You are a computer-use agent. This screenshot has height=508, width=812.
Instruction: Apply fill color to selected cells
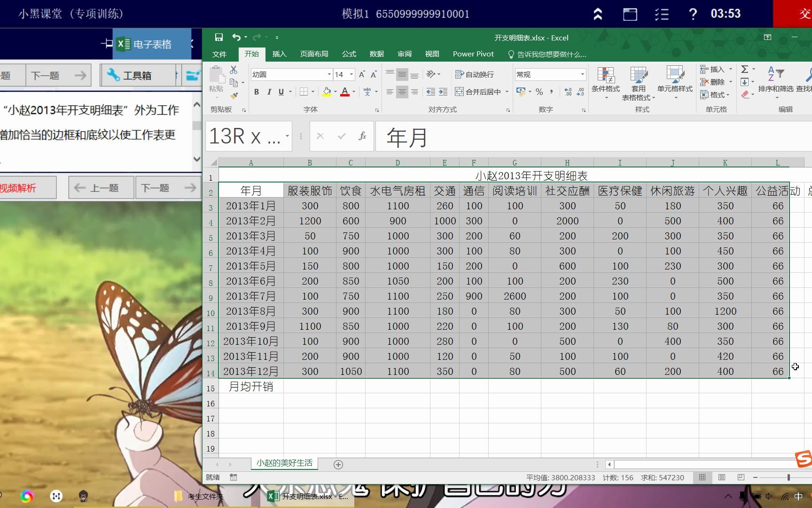[328, 92]
